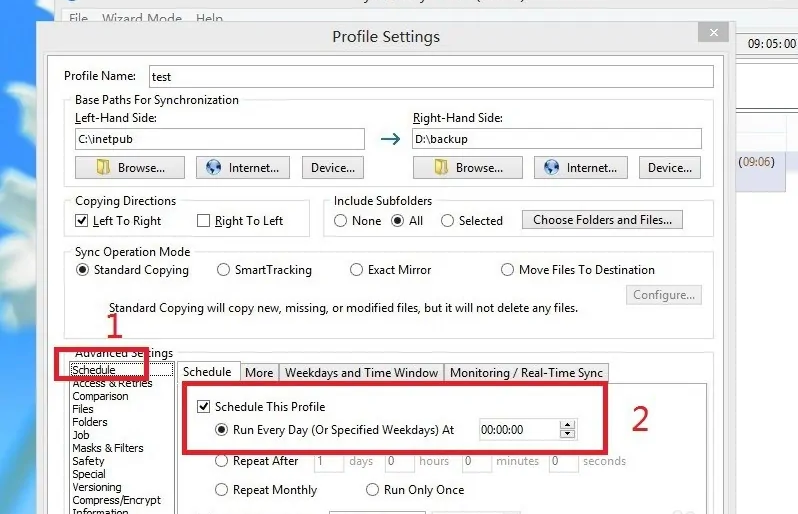Screen dimensions: 798x514
Task: Click the left-hand side Device button
Action: pos(333,167)
